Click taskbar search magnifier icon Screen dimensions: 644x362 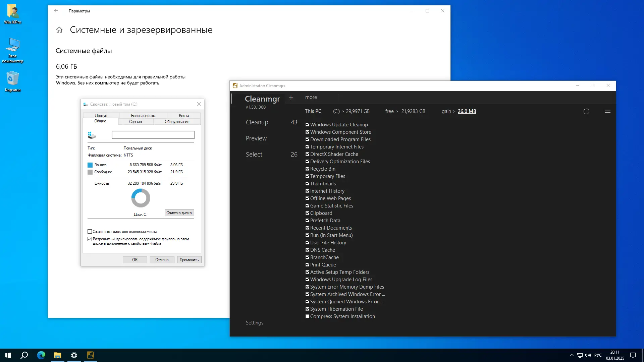point(24,355)
